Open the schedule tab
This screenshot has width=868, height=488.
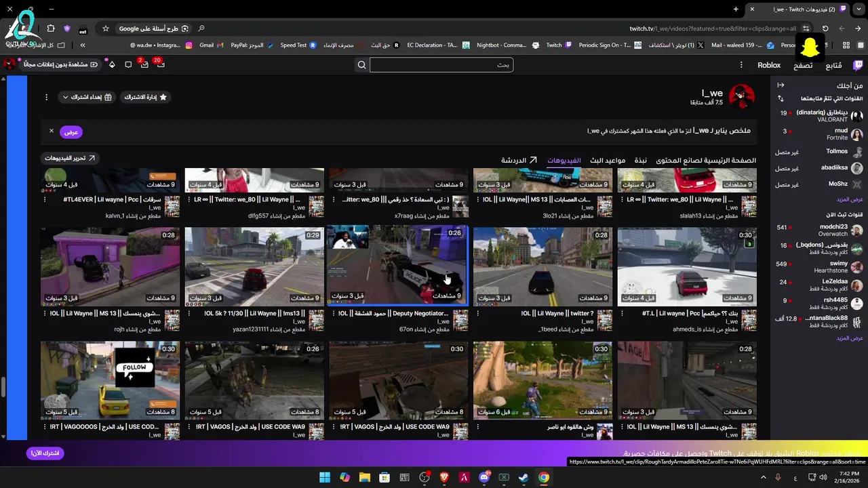(x=608, y=161)
